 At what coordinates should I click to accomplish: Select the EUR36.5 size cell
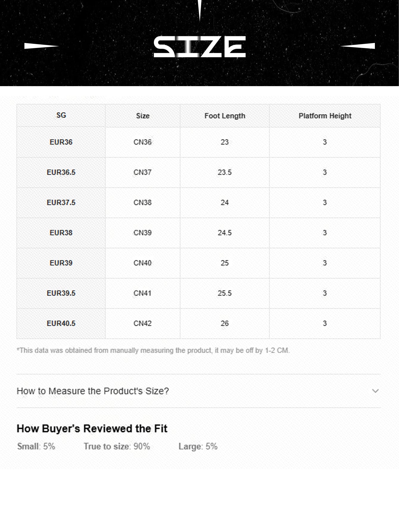[x=61, y=172]
